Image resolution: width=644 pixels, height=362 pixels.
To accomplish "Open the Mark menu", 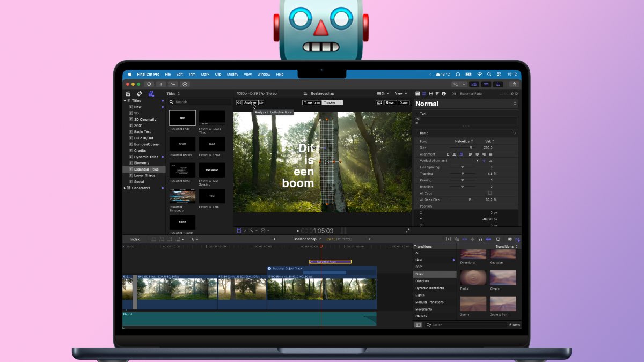I will (x=206, y=74).
